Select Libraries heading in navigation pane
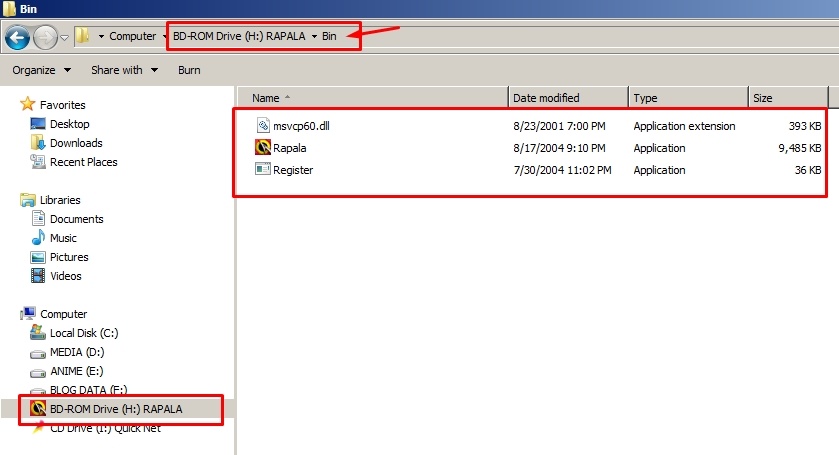Viewport: 839px width, 455px height. (60, 200)
